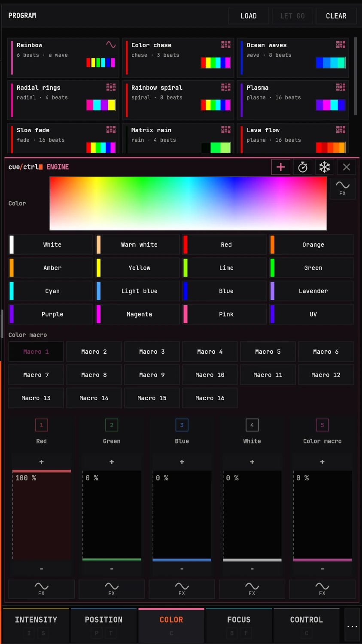Click plus above the Green fader

(x=112, y=462)
